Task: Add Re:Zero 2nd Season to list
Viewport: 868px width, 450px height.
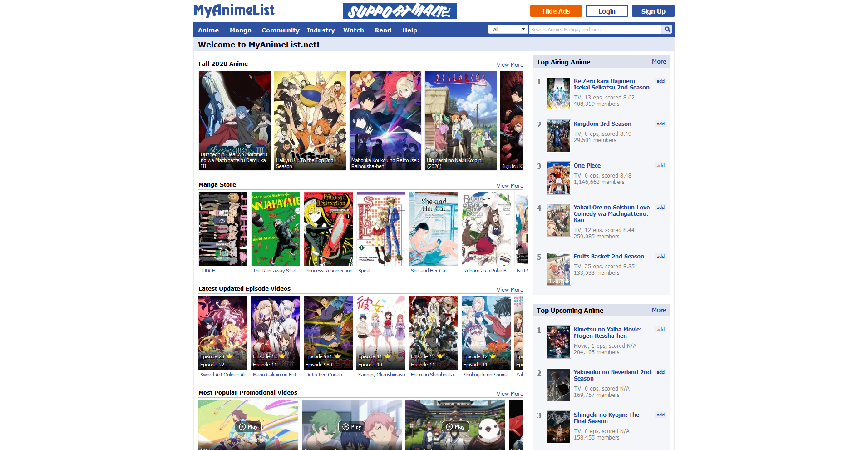Action: click(x=661, y=81)
